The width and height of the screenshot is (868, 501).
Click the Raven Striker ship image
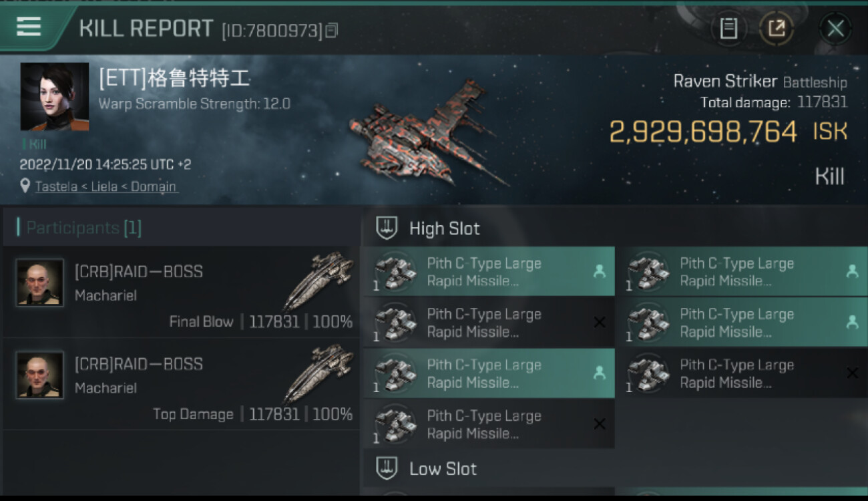(427, 134)
